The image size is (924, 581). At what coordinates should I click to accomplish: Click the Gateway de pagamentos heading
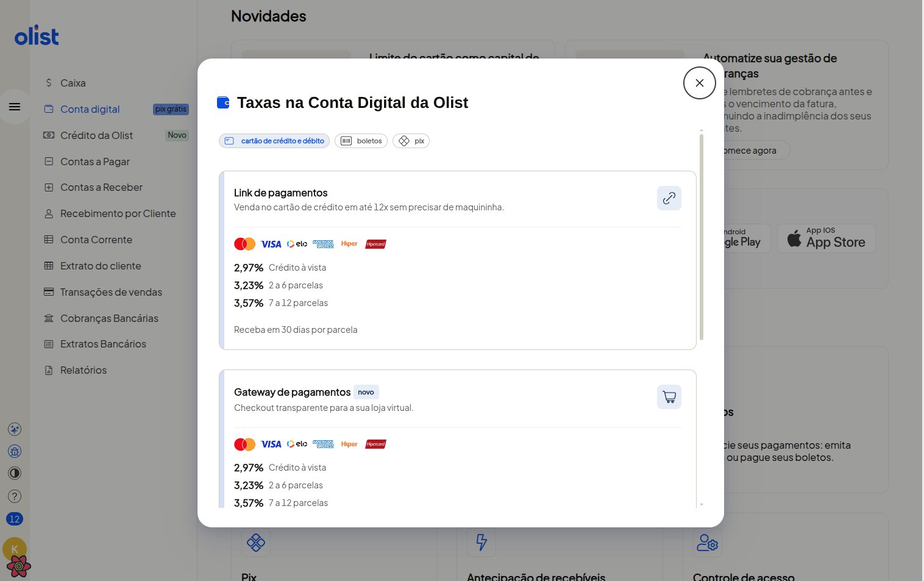tap(292, 392)
